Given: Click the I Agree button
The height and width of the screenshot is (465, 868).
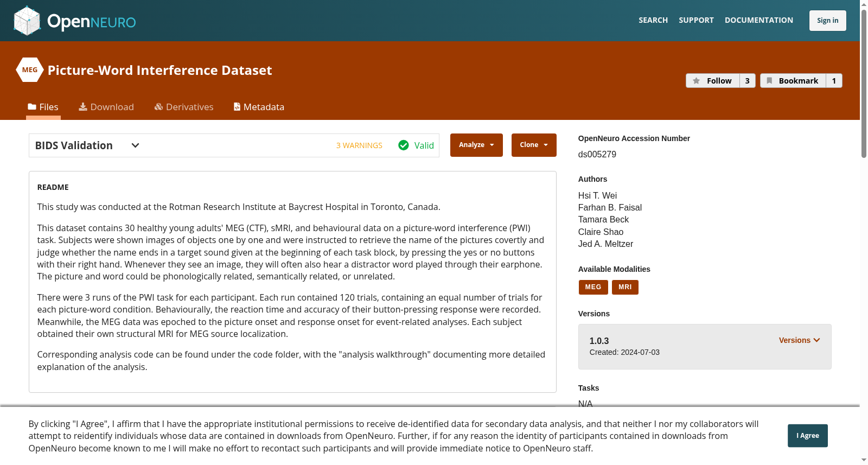Looking at the screenshot, I should click(808, 436).
